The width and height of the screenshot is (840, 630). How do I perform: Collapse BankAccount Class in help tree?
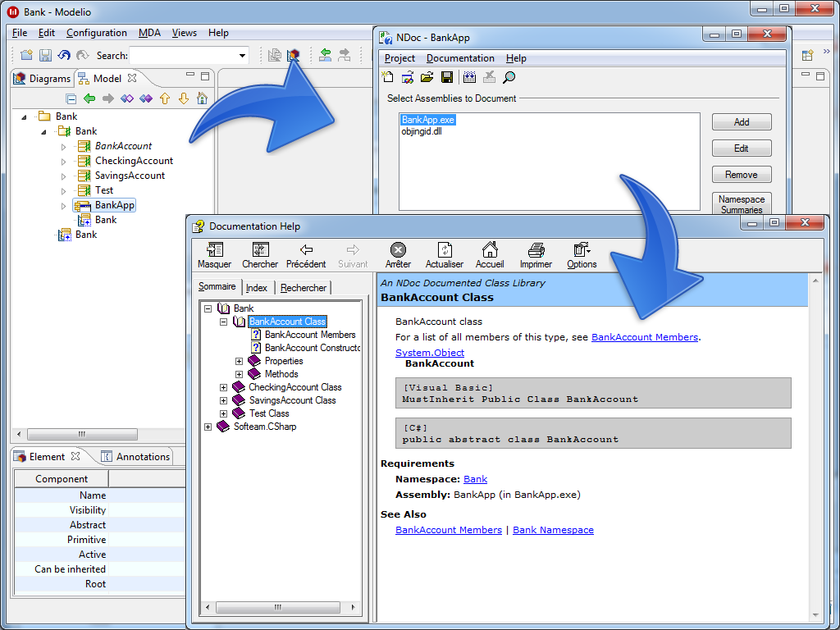click(x=223, y=322)
